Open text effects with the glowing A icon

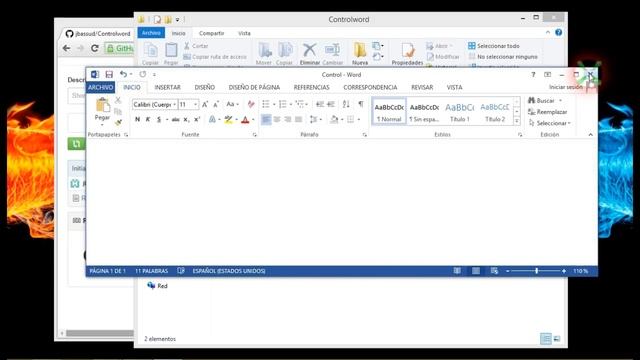[x=212, y=119]
